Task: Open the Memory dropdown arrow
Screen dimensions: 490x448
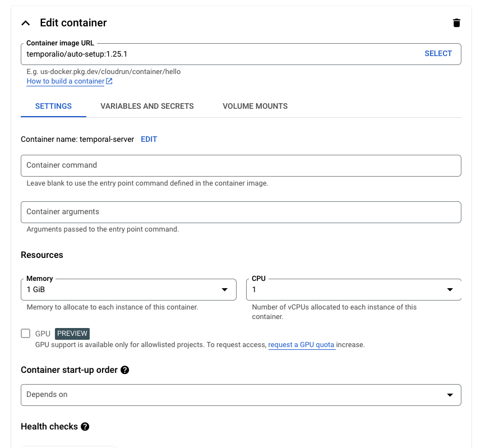Action: pyautogui.click(x=225, y=290)
